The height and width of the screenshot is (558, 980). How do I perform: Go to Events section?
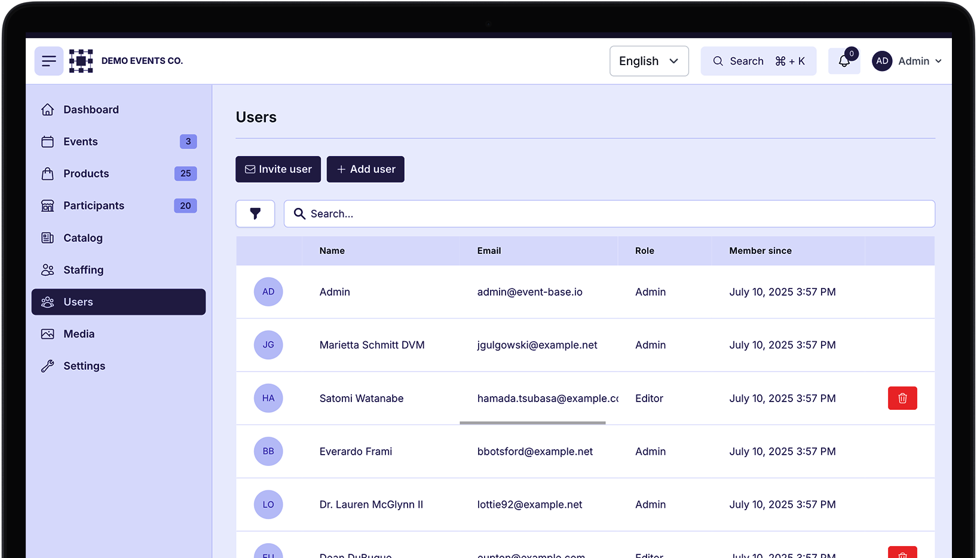(x=118, y=142)
